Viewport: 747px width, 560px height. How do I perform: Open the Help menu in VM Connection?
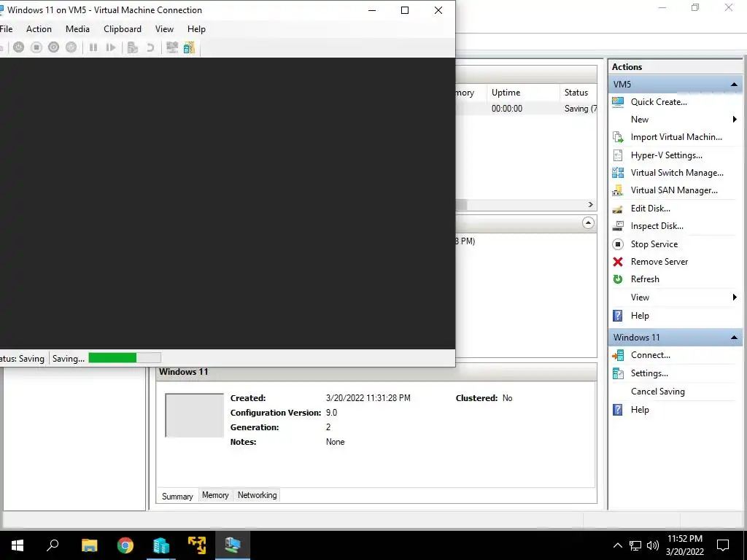point(196,29)
